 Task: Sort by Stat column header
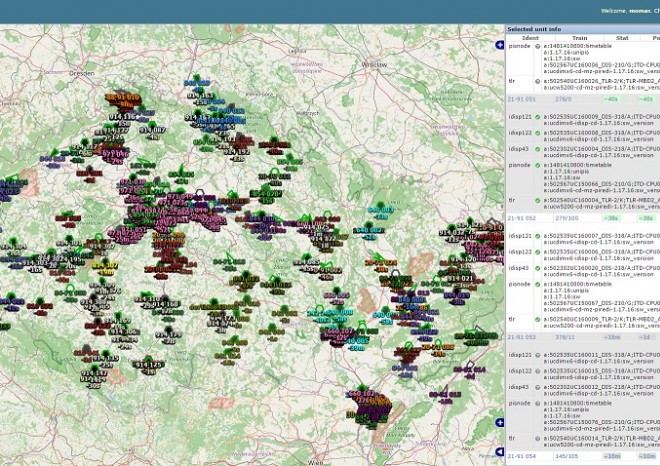(x=622, y=38)
